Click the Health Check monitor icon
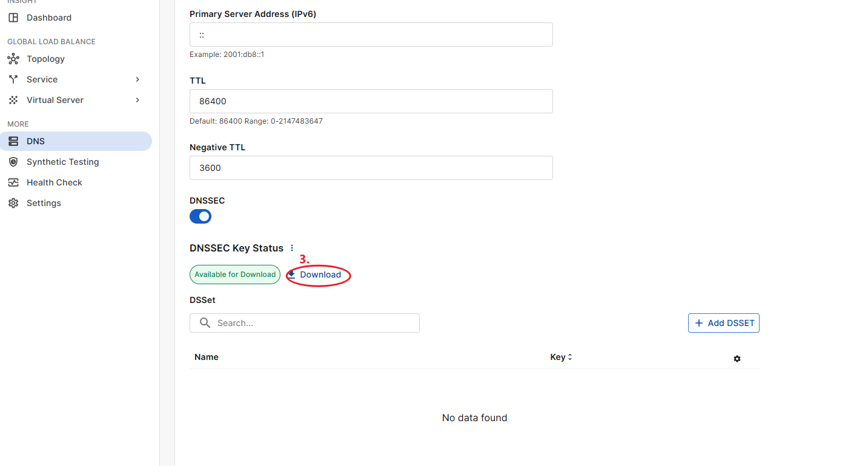 pos(13,182)
